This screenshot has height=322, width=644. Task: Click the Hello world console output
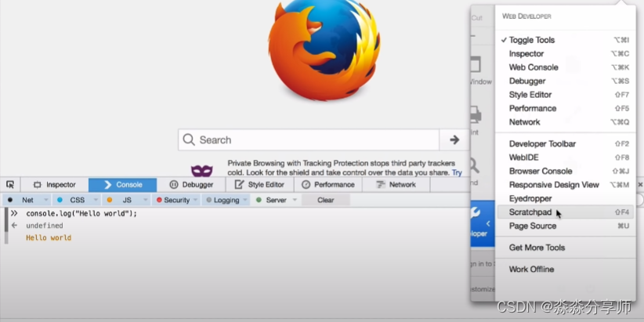tap(49, 238)
